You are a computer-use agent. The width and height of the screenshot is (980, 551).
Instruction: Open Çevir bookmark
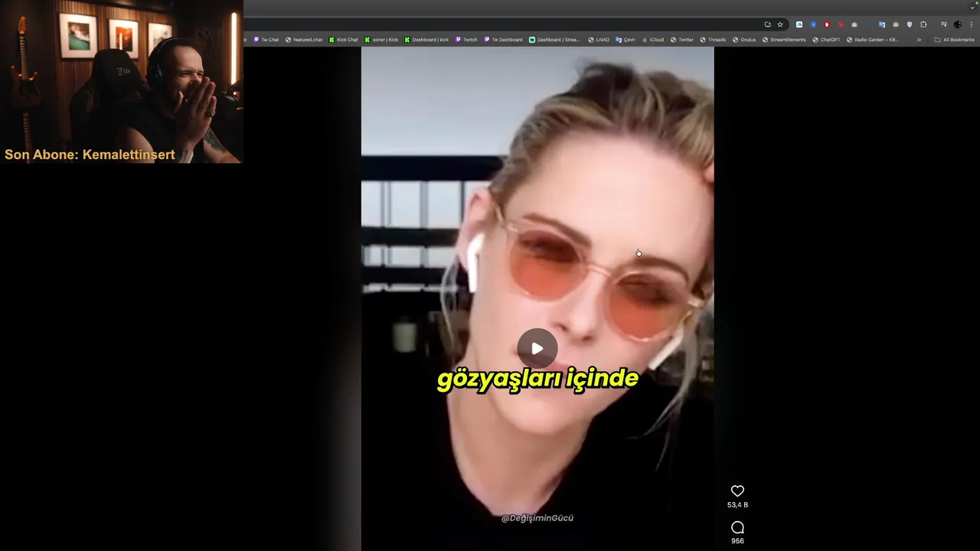pyautogui.click(x=626, y=40)
